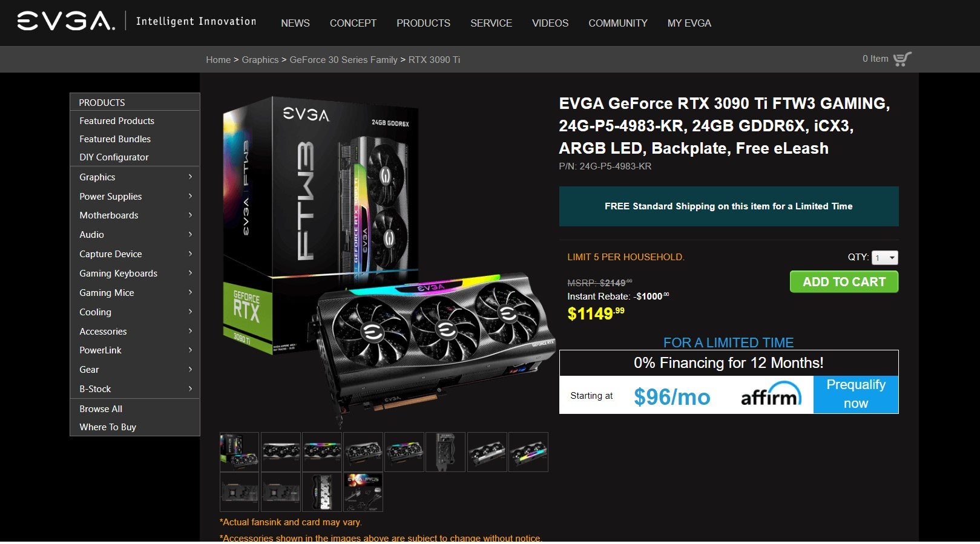Expand the Graphics category in the sidebar

point(135,177)
